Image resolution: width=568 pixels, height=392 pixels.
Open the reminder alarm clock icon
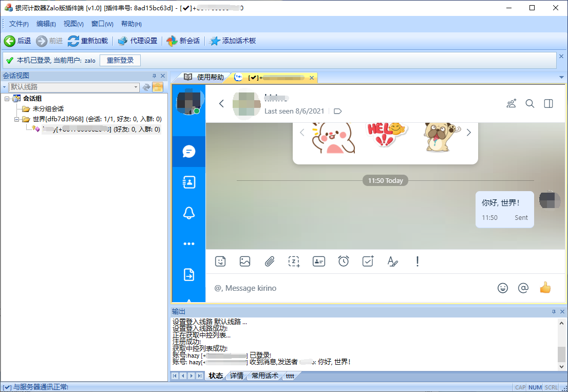pos(344,262)
